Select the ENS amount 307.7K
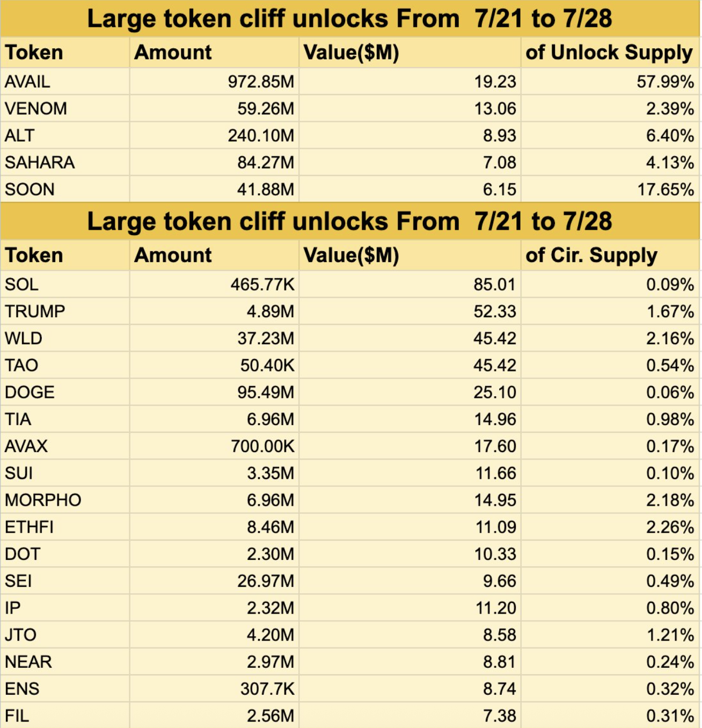702x728 pixels. coord(267,689)
